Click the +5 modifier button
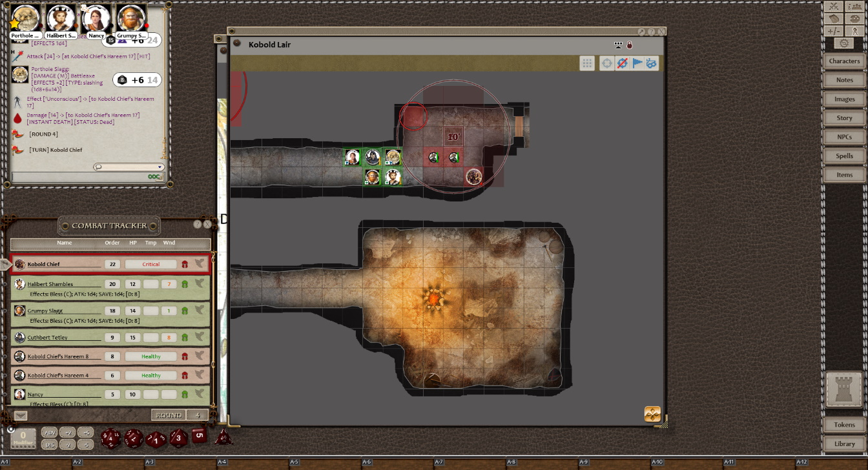 [x=87, y=433]
